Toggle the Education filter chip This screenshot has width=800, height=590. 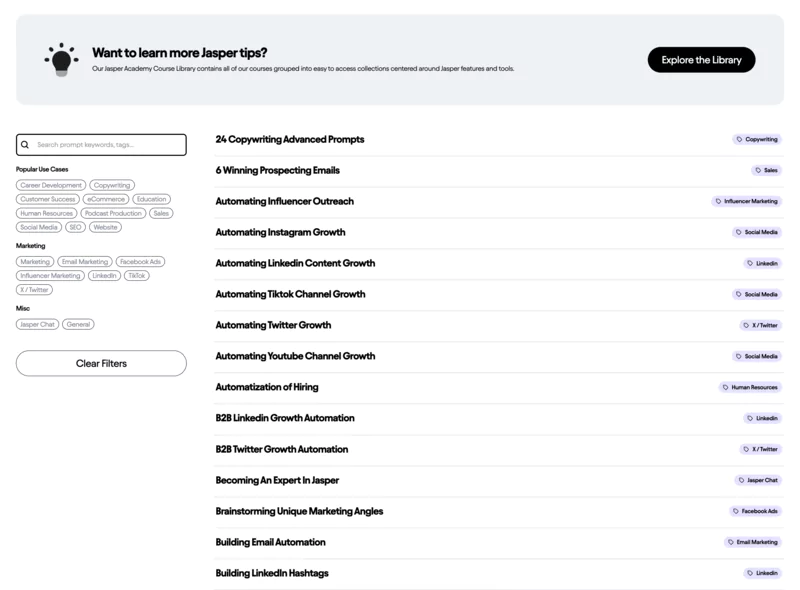152,199
